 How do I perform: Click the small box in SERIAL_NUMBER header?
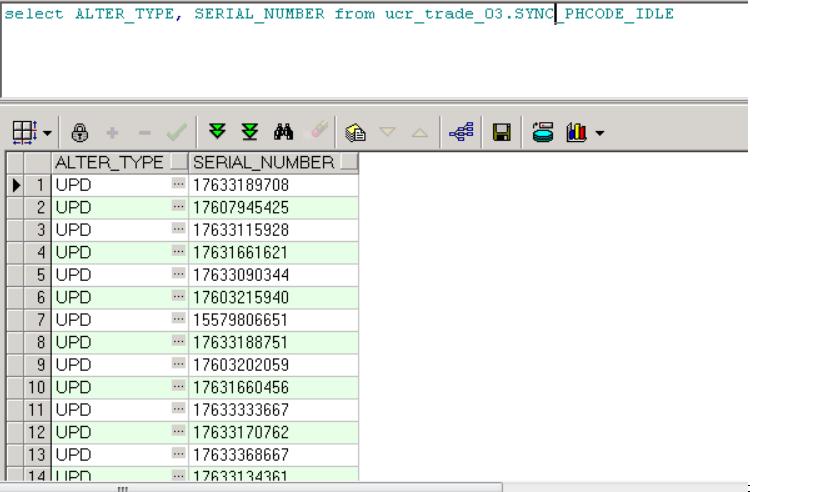click(348, 162)
